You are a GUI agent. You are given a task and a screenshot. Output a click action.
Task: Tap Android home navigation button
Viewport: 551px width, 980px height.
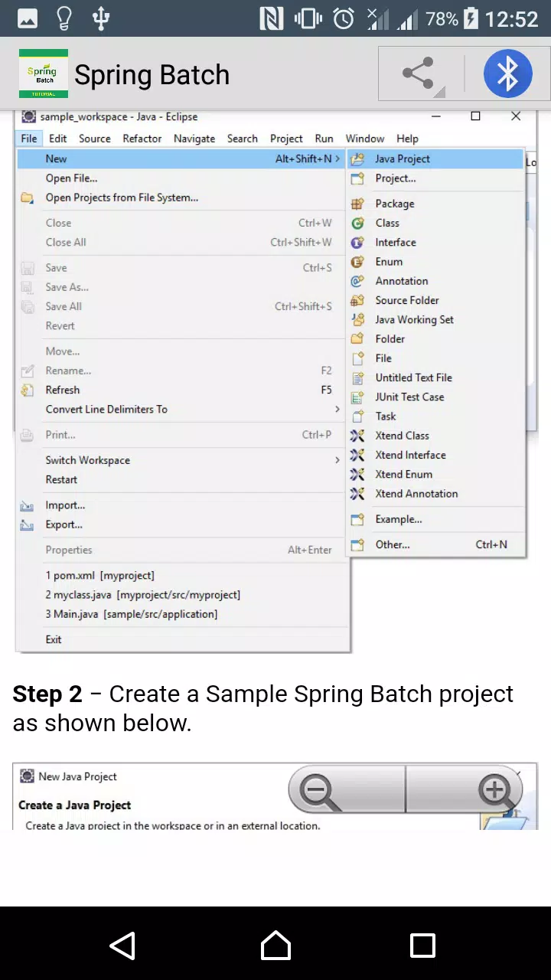275,946
